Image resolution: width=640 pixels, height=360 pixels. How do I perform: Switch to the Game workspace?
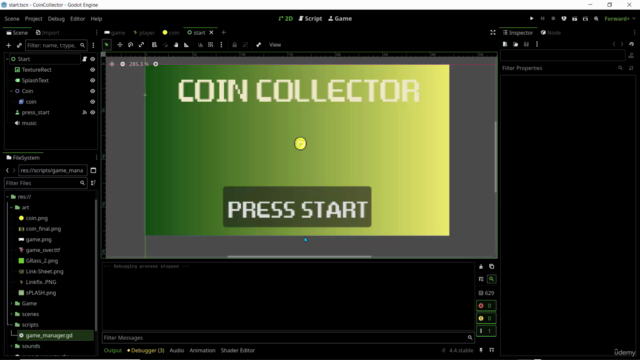[340, 19]
